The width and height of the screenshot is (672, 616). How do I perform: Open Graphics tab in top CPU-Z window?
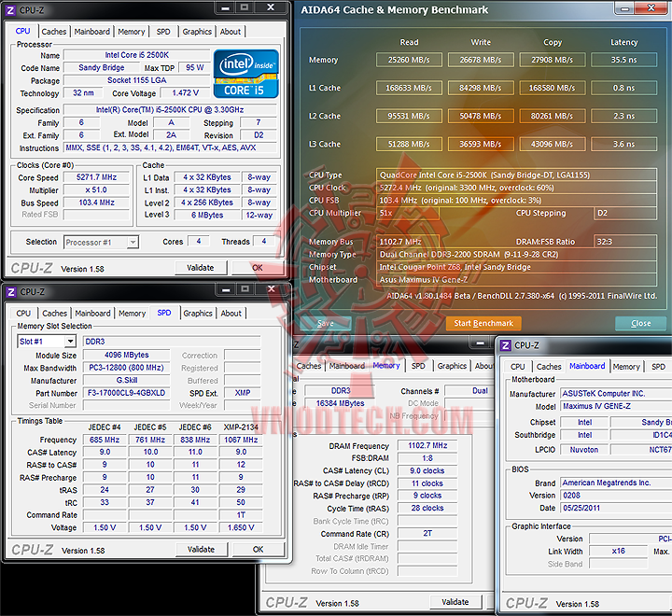(x=197, y=32)
